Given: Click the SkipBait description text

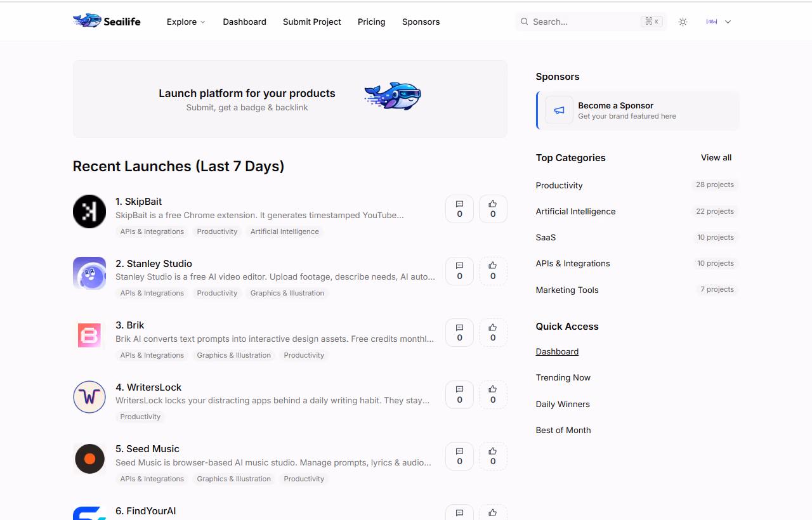Looking at the screenshot, I should 259,215.
